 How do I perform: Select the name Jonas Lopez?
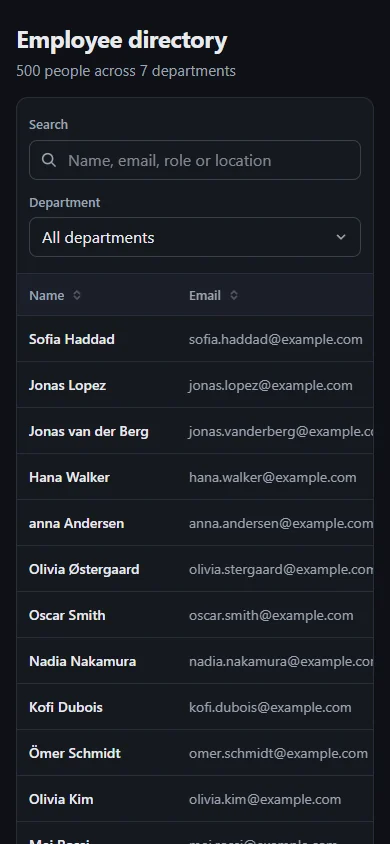point(67,385)
